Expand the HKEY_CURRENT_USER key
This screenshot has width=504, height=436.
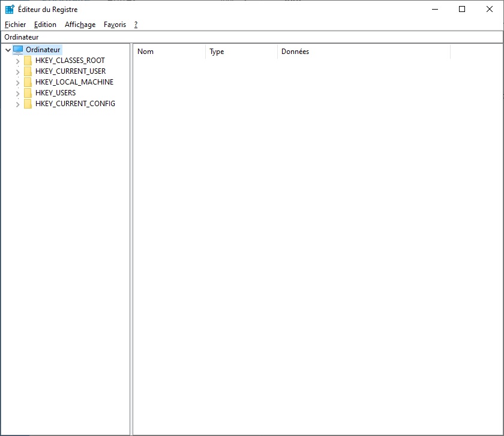[17, 72]
